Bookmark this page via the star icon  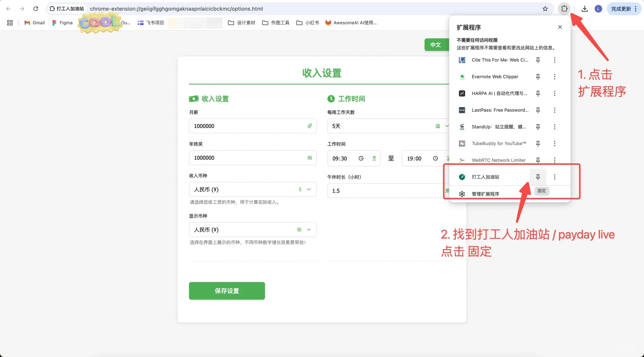pos(545,9)
